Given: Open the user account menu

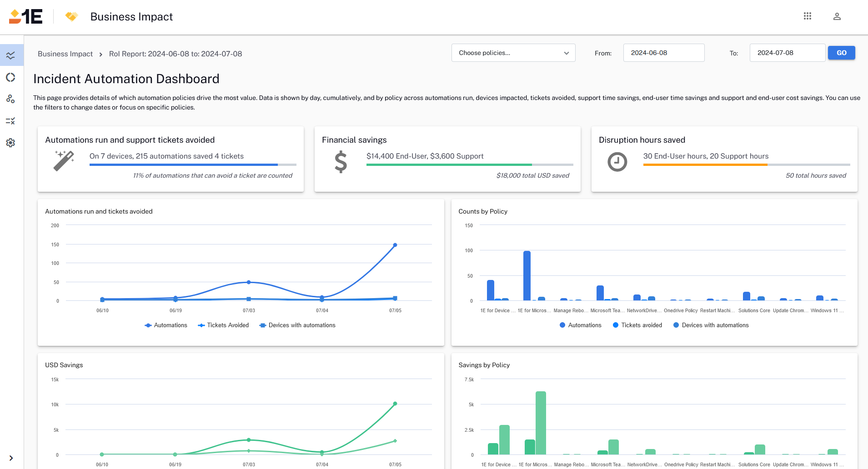Looking at the screenshot, I should pos(837,16).
